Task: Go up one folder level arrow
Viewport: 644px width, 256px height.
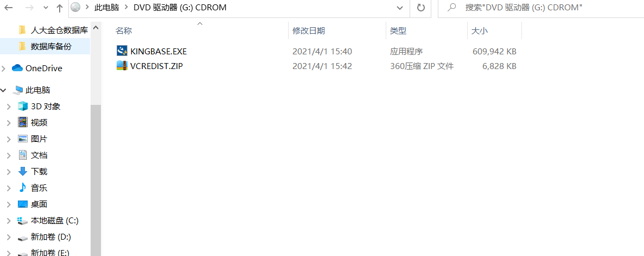Action: click(x=60, y=8)
